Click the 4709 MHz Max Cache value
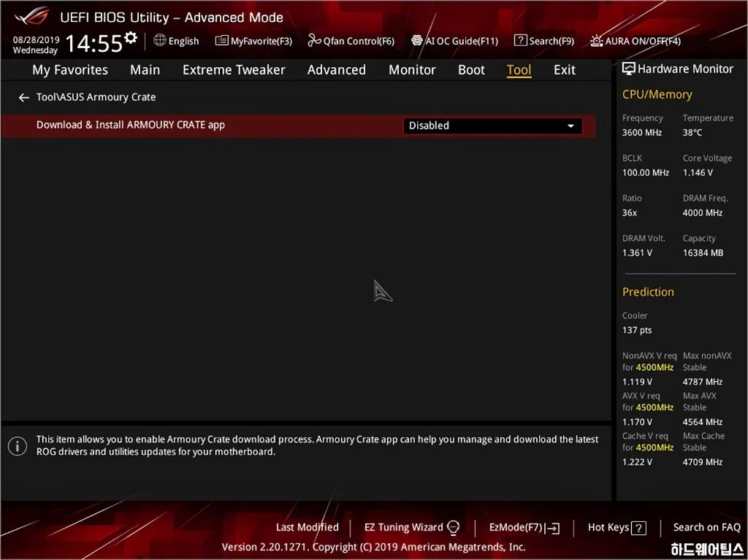 coord(702,461)
